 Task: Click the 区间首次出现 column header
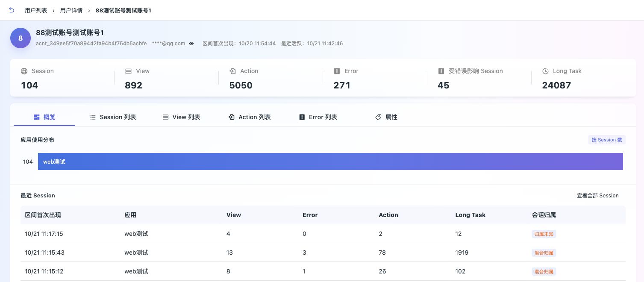point(43,215)
